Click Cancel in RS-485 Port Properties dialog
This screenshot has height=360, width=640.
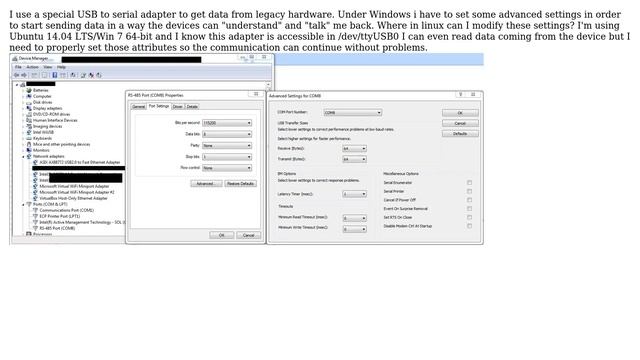pos(249,236)
